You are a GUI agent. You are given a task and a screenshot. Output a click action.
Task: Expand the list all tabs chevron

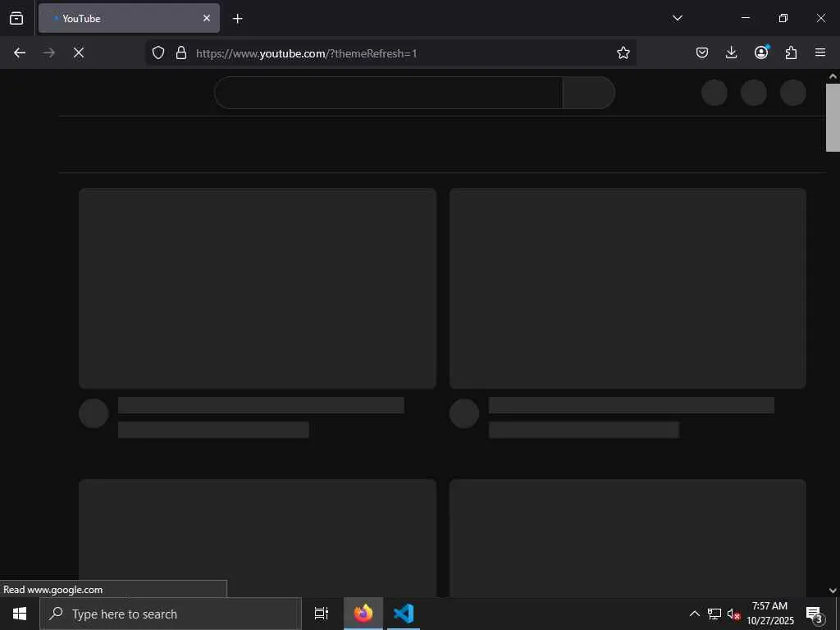677,18
